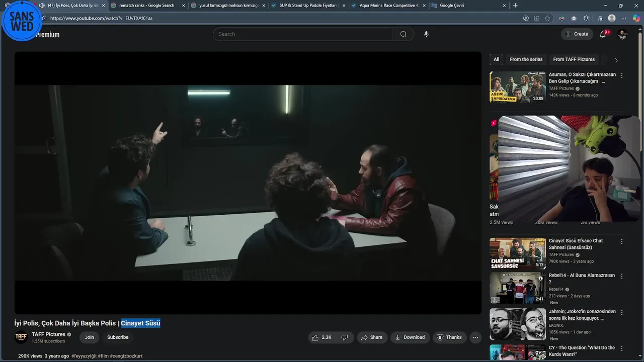
Task: Click the Join button
Action: click(89, 337)
